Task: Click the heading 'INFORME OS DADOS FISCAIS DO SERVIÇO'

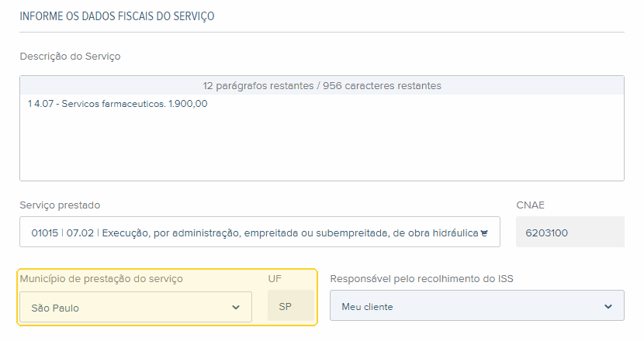Action: tap(117, 16)
